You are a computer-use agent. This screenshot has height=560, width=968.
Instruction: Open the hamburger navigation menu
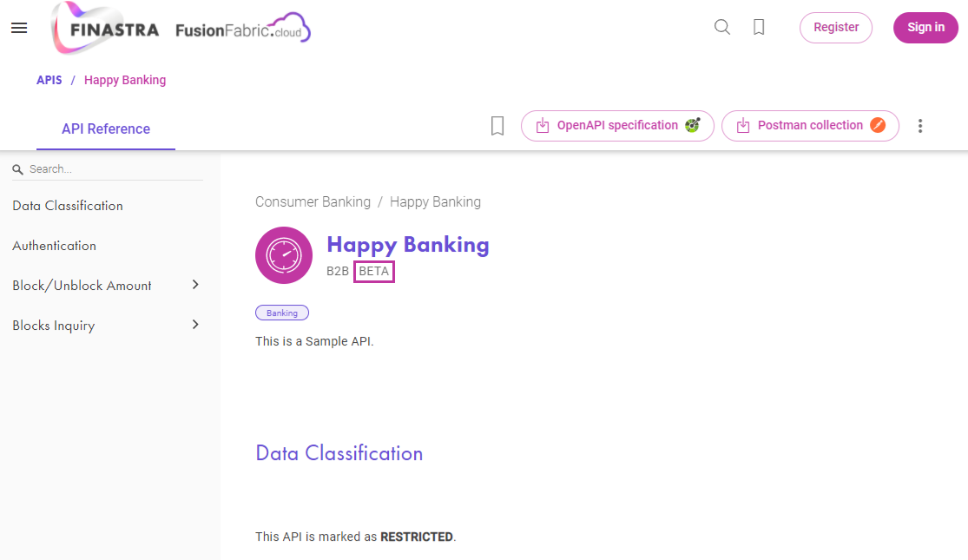(19, 28)
